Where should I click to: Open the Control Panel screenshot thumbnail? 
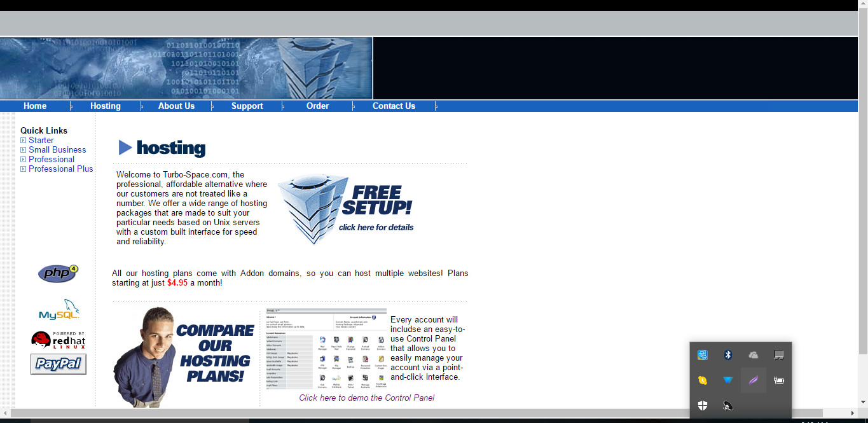(x=326, y=349)
